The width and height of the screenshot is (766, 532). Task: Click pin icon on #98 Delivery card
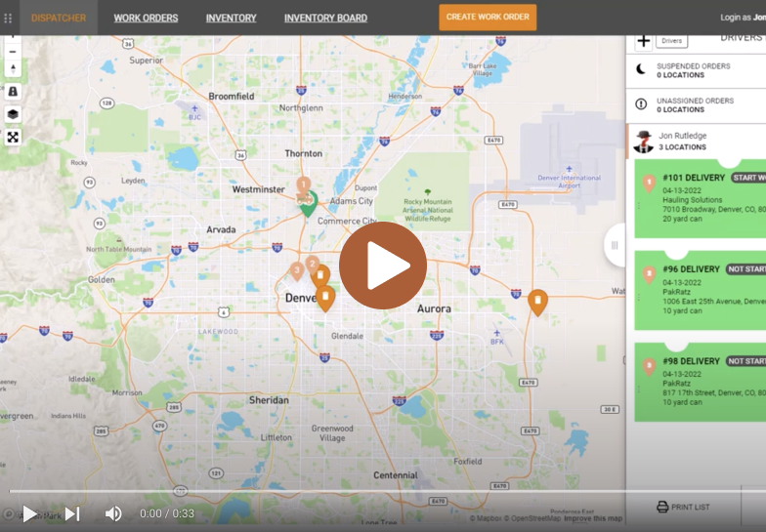(x=649, y=367)
